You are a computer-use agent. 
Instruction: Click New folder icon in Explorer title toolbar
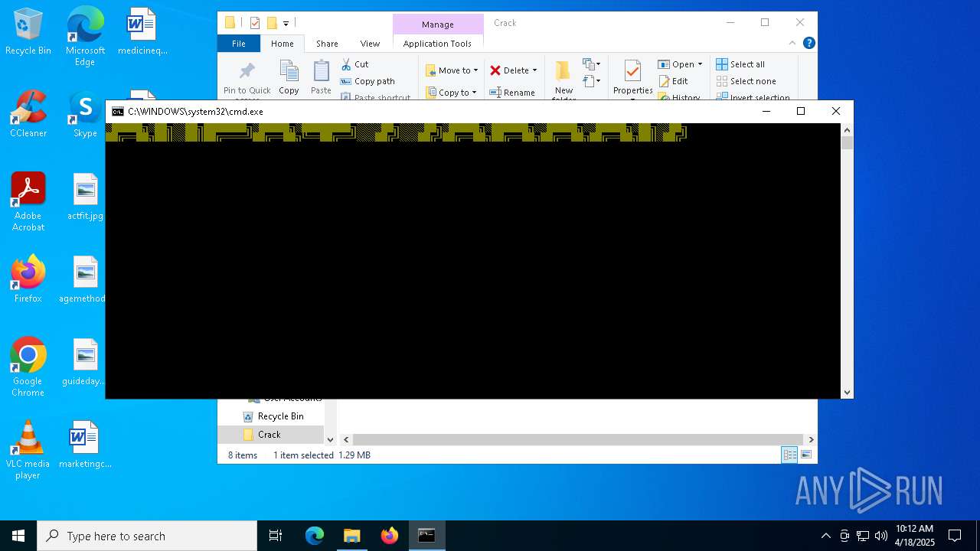click(x=272, y=23)
